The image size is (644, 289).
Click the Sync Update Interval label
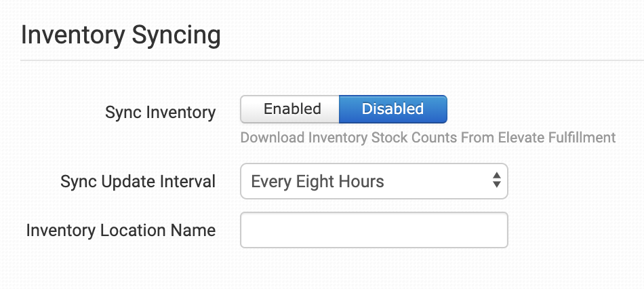pos(138,182)
